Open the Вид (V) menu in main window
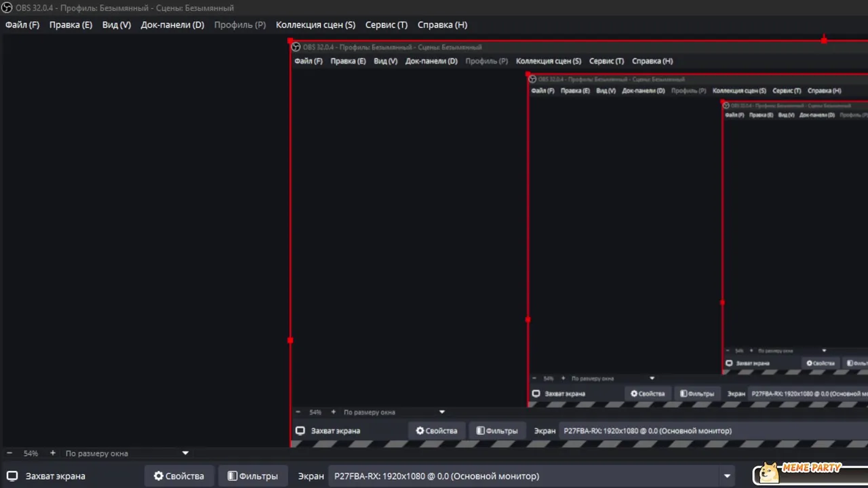The image size is (868, 488). pyautogui.click(x=117, y=24)
